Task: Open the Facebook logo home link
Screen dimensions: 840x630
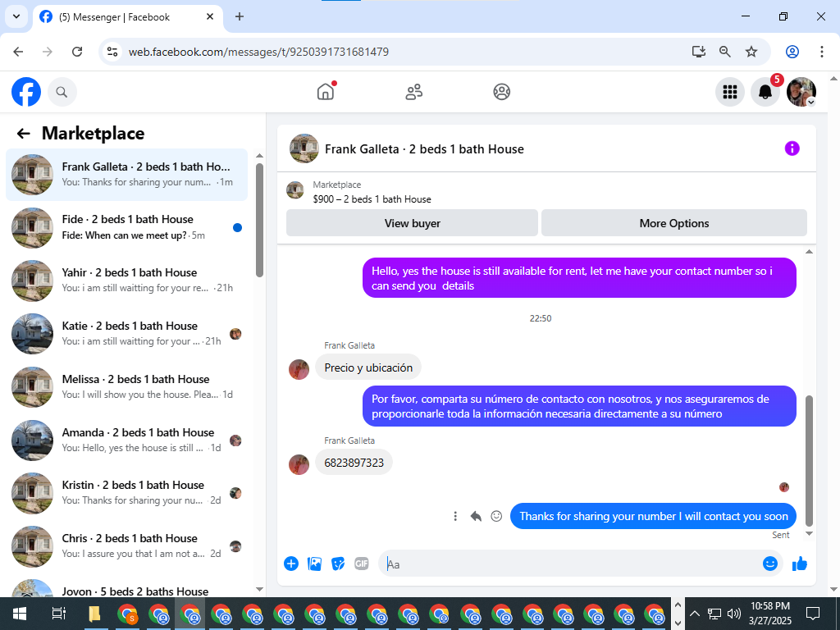Action: pos(26,92)
